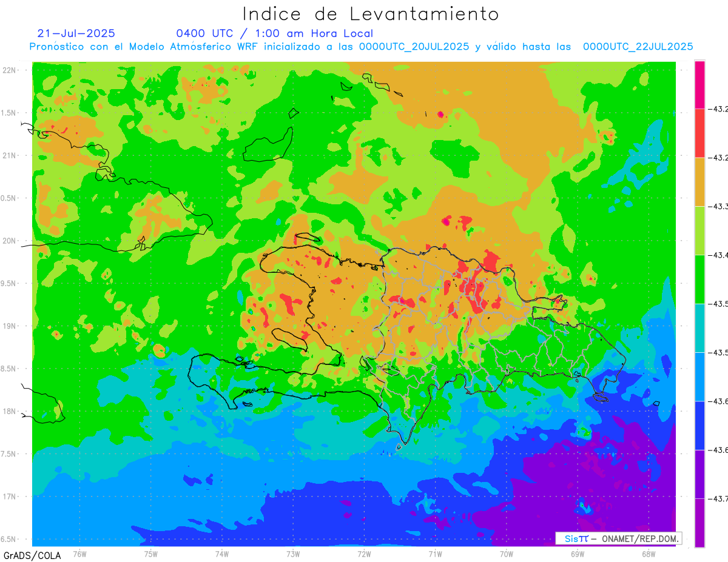Select the teal segment of the color scale
Viewport: 728px width, 562px height.
click(x=699, y=328)
